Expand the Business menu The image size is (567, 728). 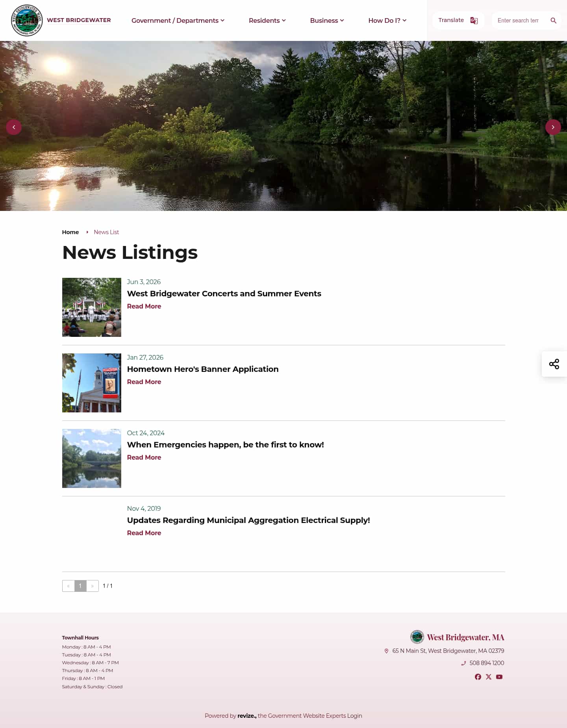[327, 20]
